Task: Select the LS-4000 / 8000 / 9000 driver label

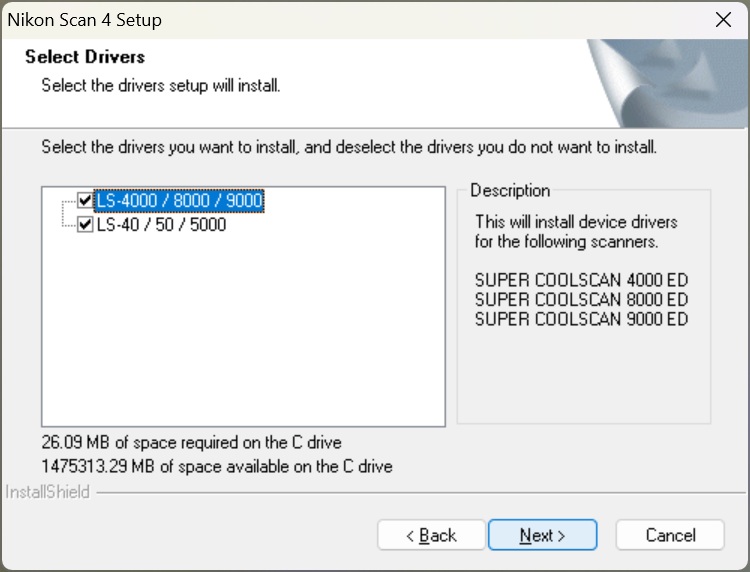Action: tap(179, 201)
